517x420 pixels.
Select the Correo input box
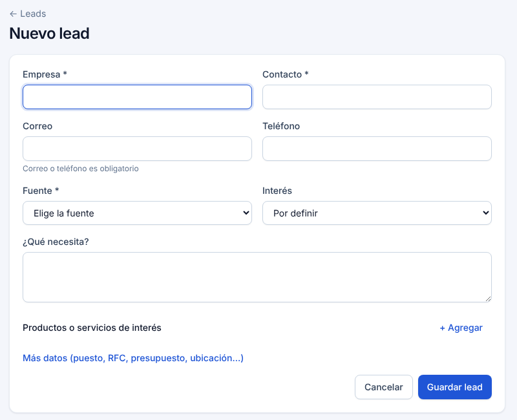point(137,149)
